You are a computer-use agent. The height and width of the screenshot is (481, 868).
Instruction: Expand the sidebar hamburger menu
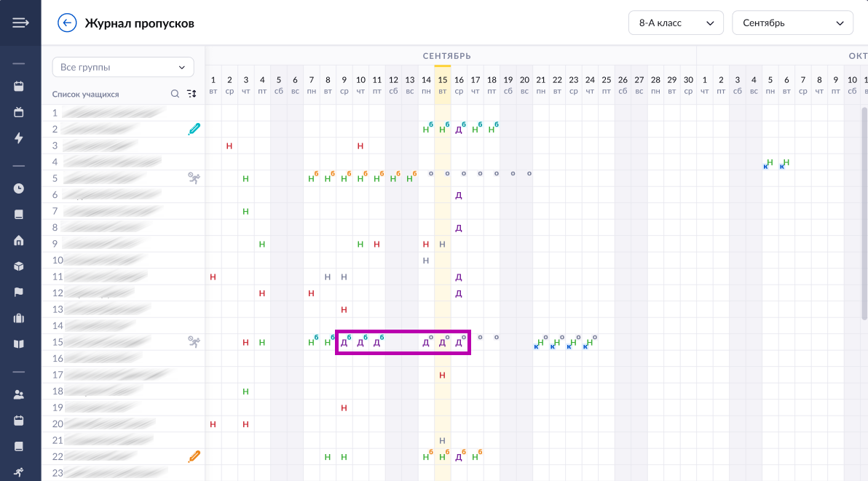coord(20,23)
